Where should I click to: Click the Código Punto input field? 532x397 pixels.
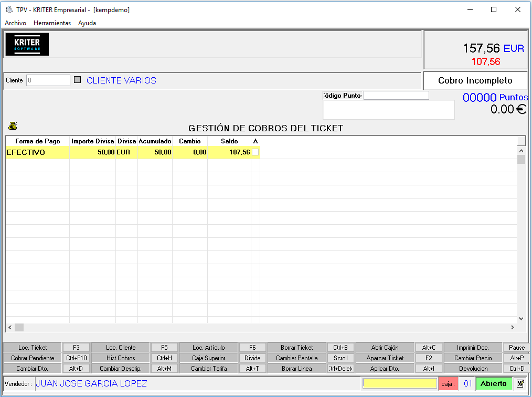coord(396,96)
